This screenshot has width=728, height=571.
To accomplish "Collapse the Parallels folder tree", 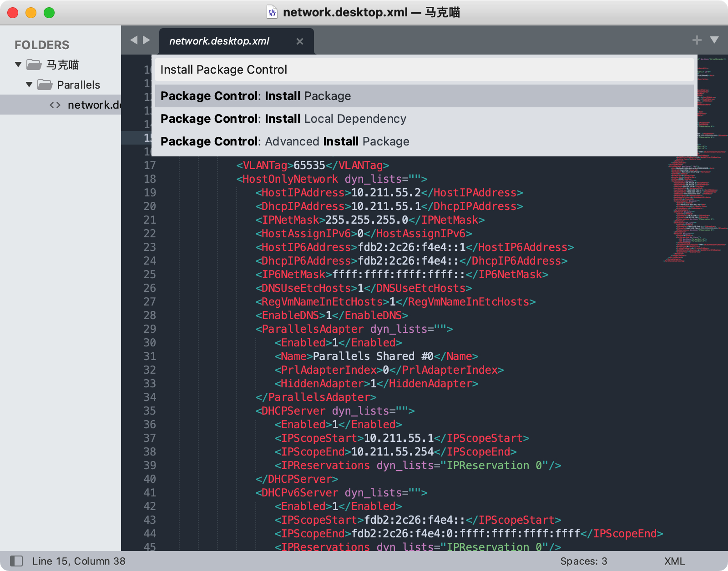I will point(29,85).
